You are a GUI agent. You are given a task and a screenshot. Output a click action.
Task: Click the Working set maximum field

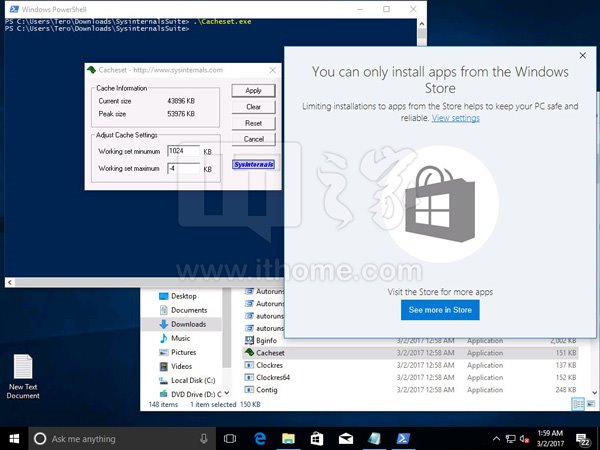[184, 168]
